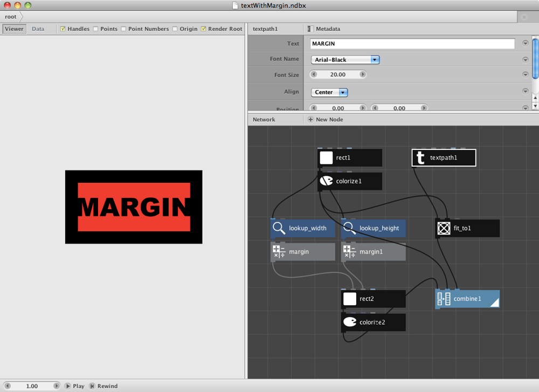The image size is (539, 392).
Task: Click the margin math operators icon
Action: point(279,252)
